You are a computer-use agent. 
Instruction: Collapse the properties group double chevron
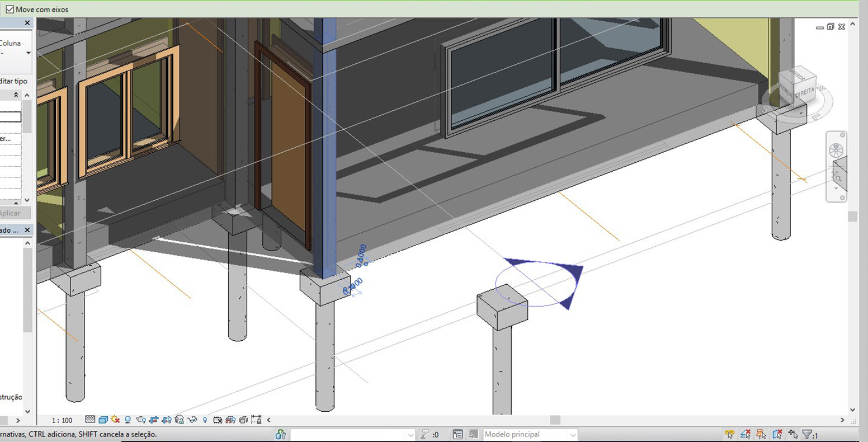tap(16, 95)
